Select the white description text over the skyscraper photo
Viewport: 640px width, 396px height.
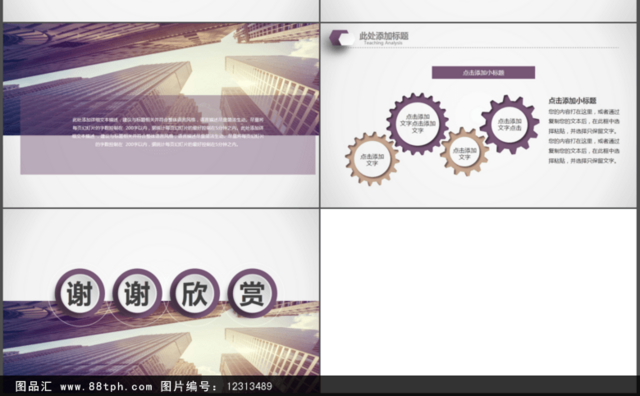click(168, 132)
